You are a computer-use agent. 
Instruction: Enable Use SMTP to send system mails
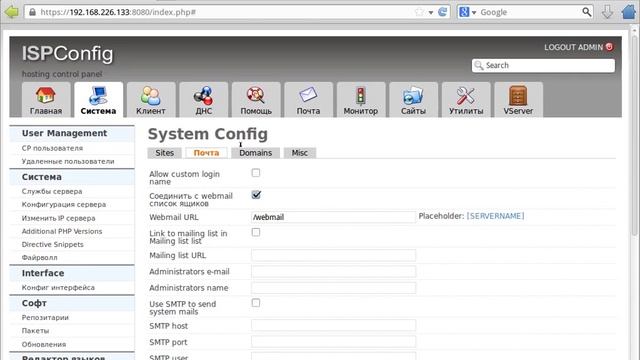click(x=256, y=303)
